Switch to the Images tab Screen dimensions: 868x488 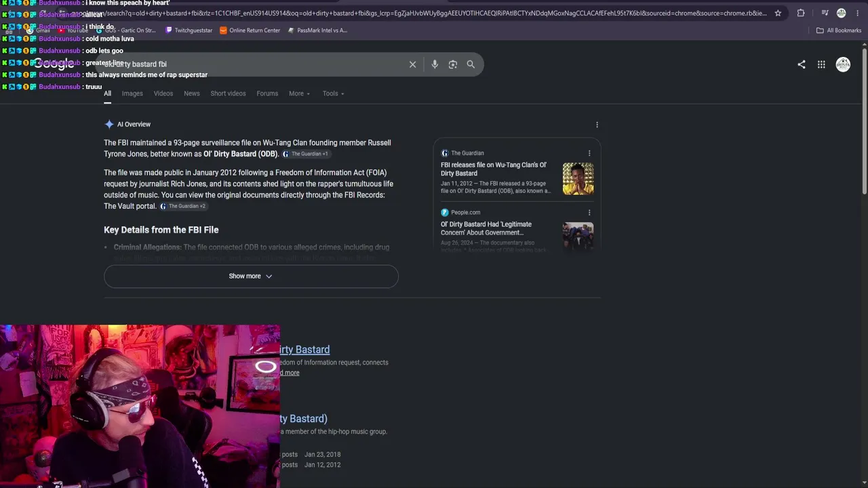coord(132,94)
